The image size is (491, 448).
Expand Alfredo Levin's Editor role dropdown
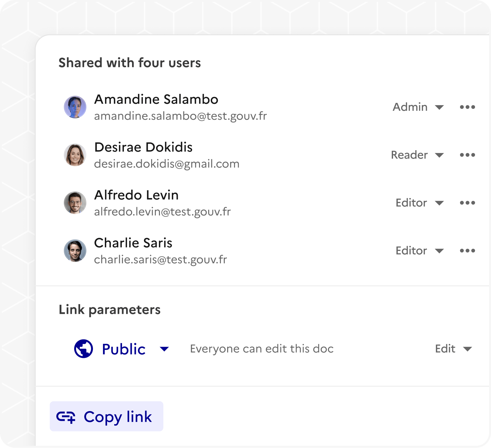[x=419, y=203]
